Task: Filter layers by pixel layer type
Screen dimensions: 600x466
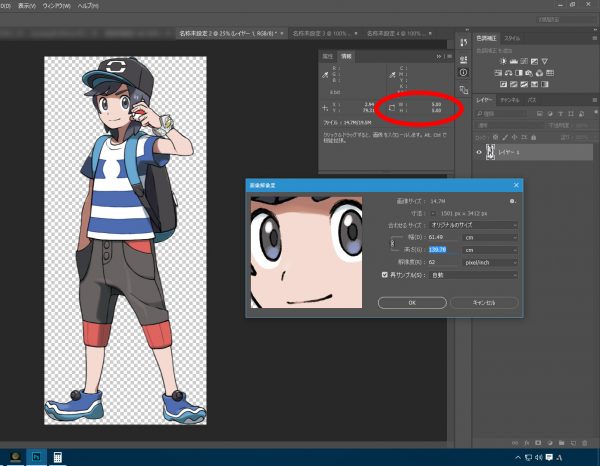Action: (540, 114)
